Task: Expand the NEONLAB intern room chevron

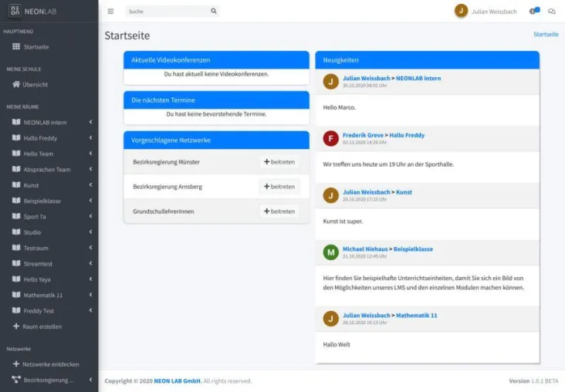Action: coord(91,122)
